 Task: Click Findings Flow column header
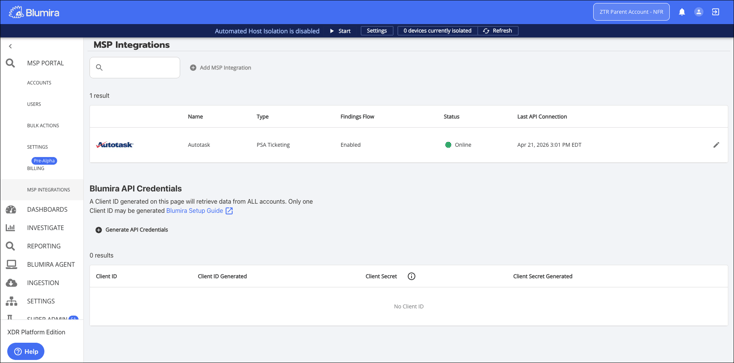[357, 117]
